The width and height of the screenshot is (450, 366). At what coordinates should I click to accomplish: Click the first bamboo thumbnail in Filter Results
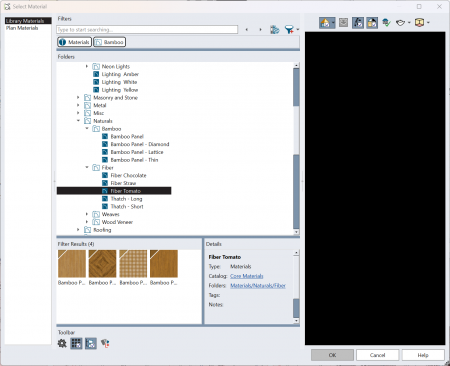click(72, 264)
